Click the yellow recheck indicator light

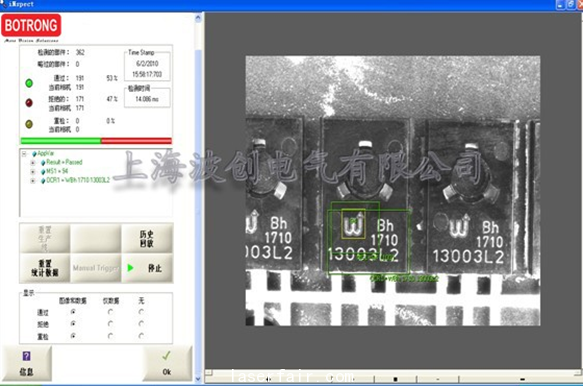[29, 124]
